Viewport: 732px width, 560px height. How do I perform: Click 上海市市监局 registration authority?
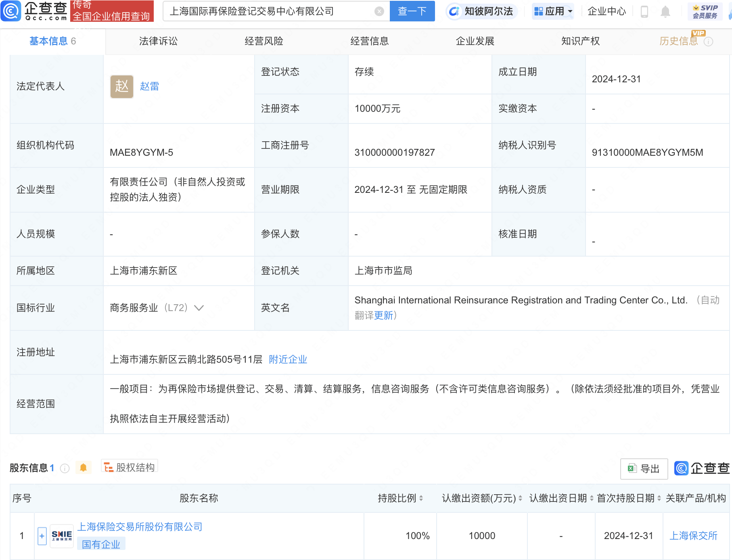click(383, 271)
